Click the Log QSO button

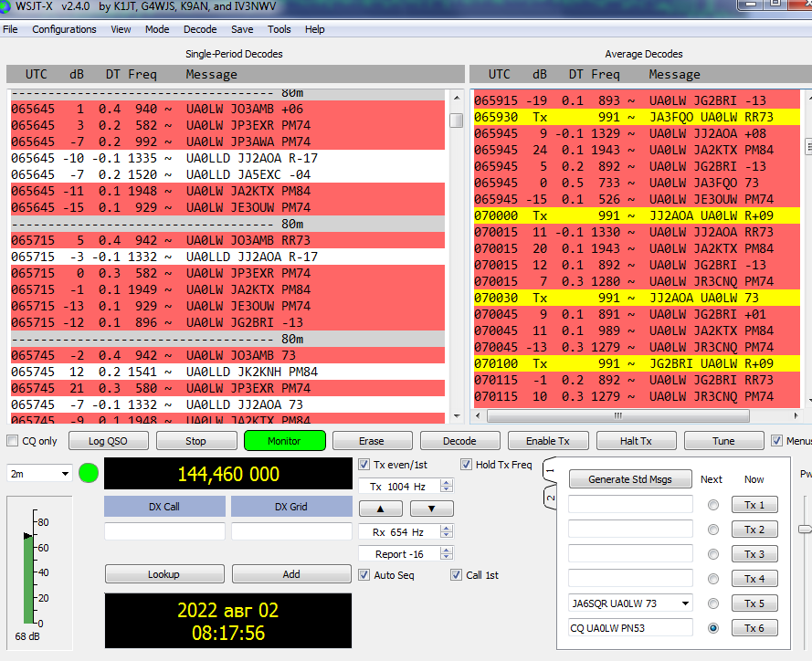108,441
